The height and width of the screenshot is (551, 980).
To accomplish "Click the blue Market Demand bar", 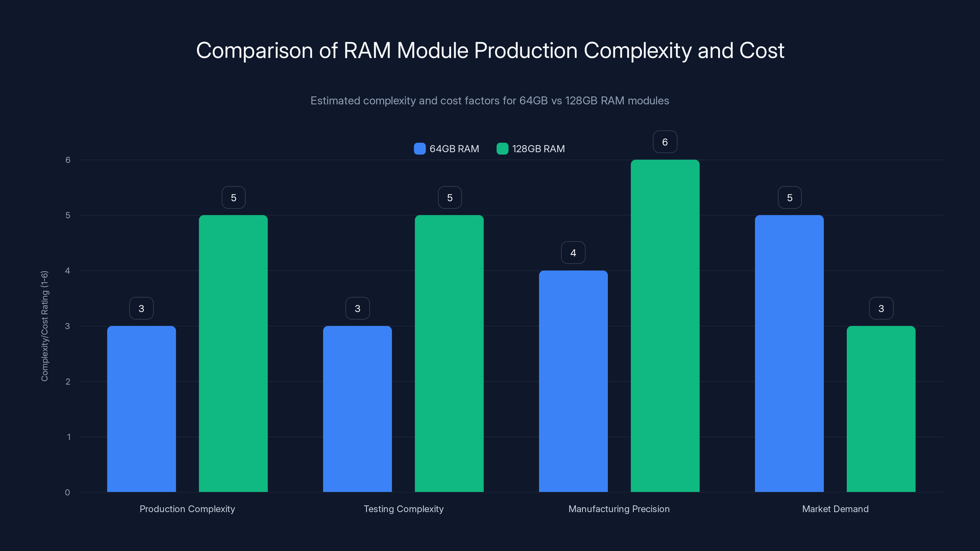I will [789, 354].
